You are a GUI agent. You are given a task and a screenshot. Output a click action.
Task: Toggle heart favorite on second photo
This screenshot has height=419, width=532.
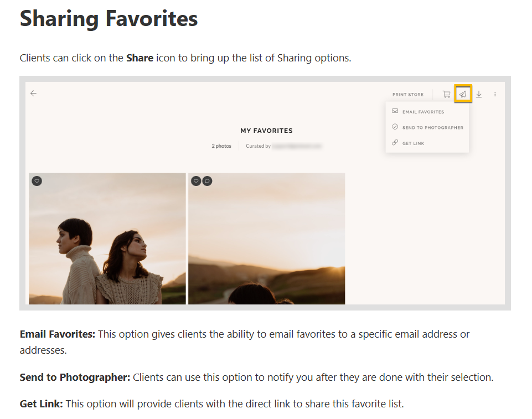click(x=196, y=181)
